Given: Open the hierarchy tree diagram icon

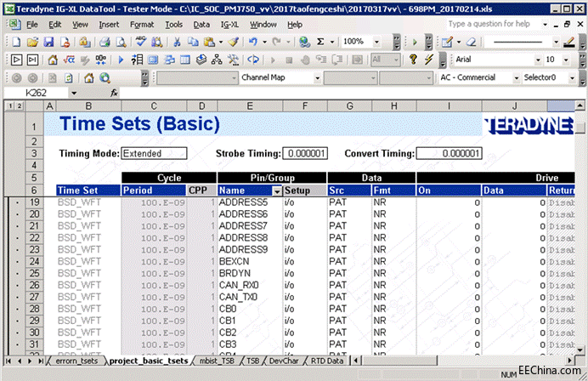Looking at the screenshot, I should pyautogui.click(x=217, y=60).
